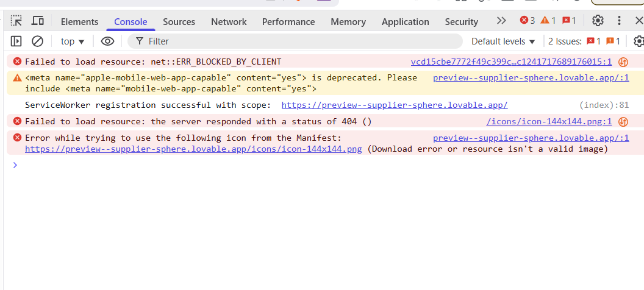This screenshot has width=644, height=290.
Task: Open the service worker scope URL link
Action: click(394, 105)
